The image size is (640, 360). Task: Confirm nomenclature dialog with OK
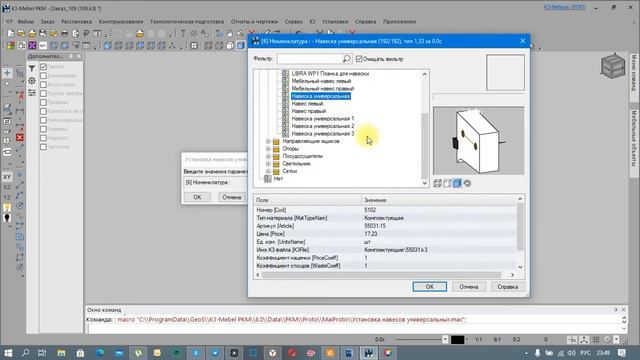click(x=429, y=287)
